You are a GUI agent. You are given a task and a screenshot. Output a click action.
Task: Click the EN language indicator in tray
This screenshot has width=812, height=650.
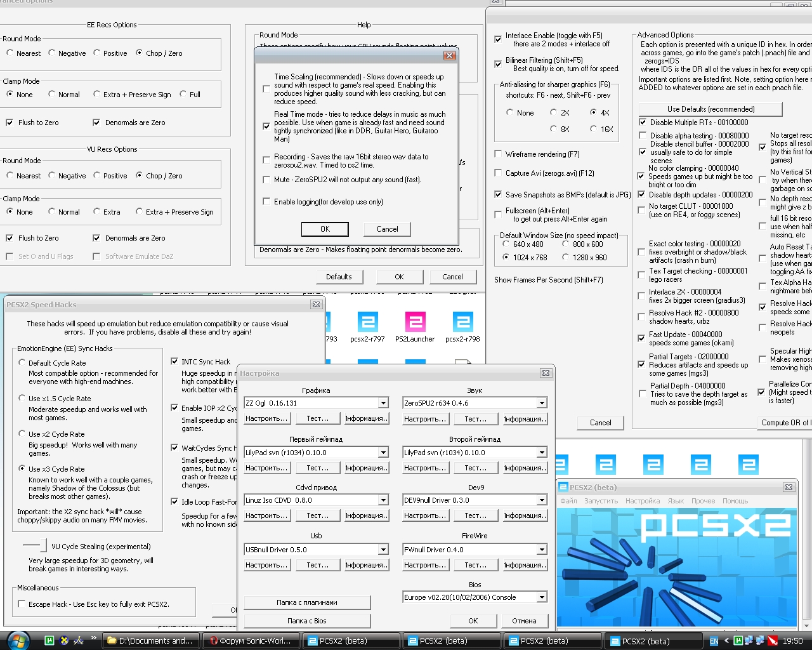point(714,641)
